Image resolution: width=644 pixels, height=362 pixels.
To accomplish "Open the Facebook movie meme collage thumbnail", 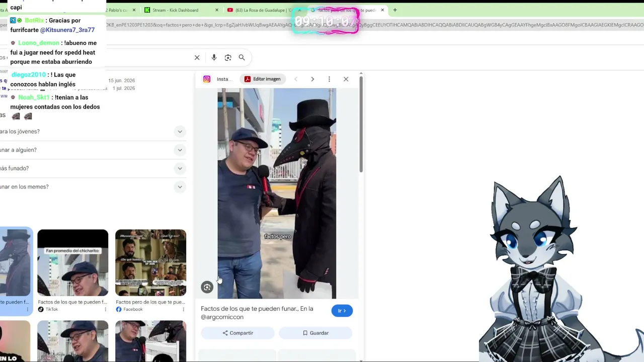I will click(151, 263).
